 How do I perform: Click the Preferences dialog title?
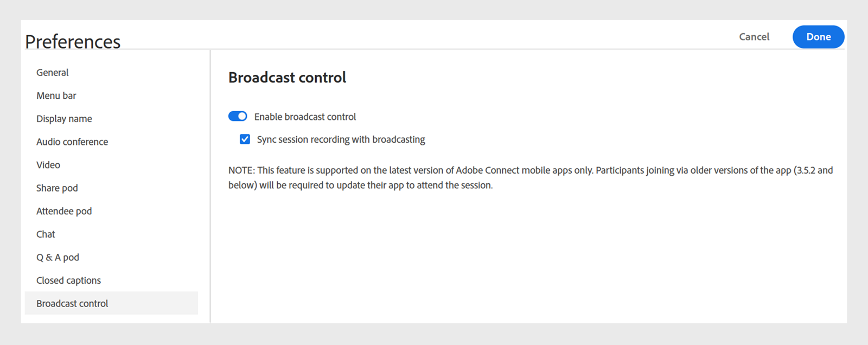click(x=73, y=42)
